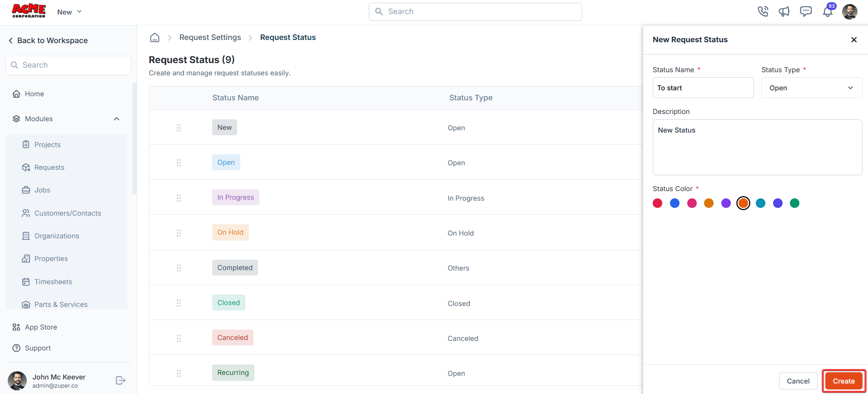Click the Description text area

pyautogui.click(x=757, y=148)
